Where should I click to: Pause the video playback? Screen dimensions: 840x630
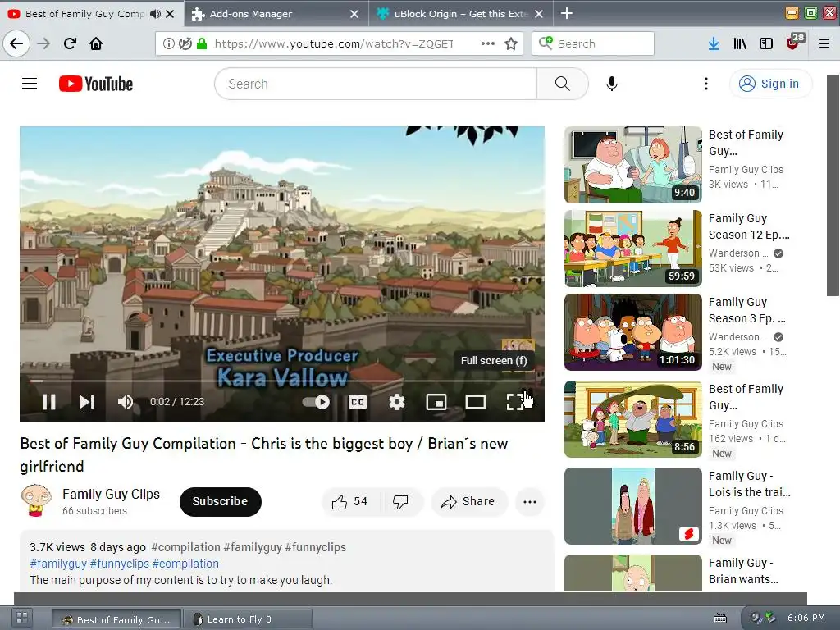point(48,402)
